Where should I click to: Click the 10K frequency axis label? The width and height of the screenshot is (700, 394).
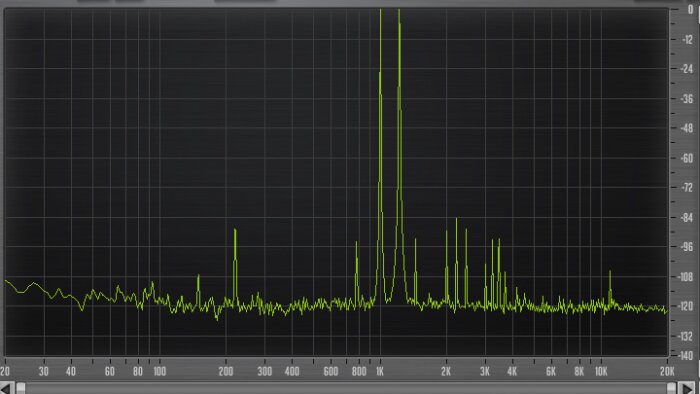tap(601, 371)
